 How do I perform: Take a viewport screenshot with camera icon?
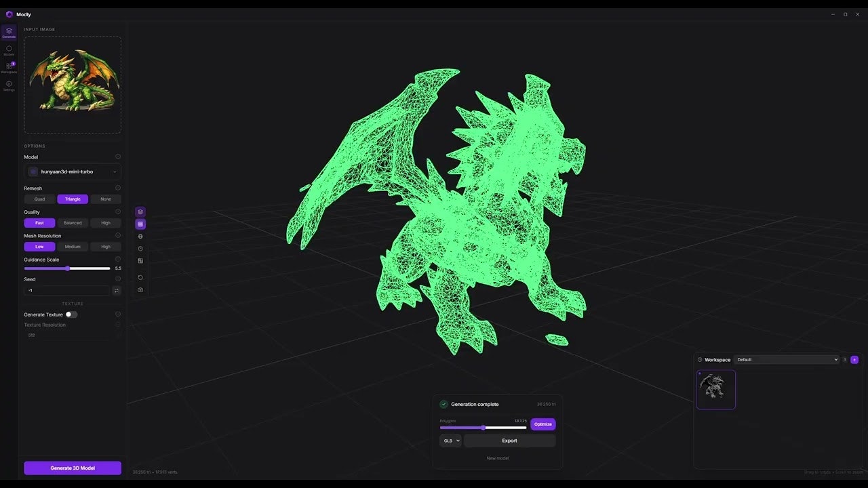click(x=140, y=290)
